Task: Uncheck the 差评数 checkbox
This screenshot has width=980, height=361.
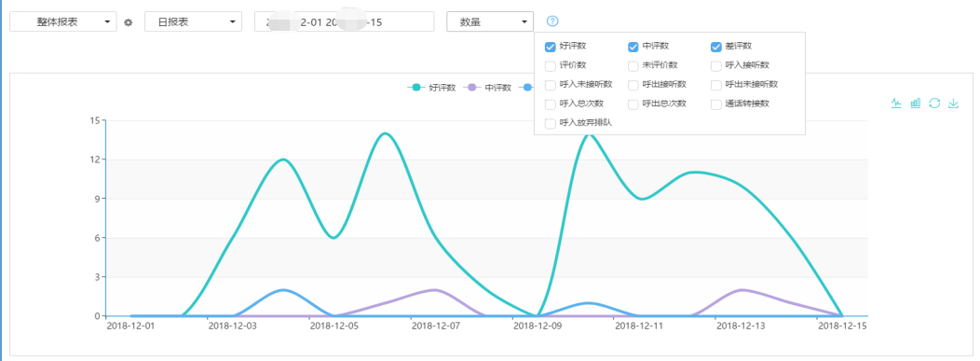Action: [x=716, y=47]
